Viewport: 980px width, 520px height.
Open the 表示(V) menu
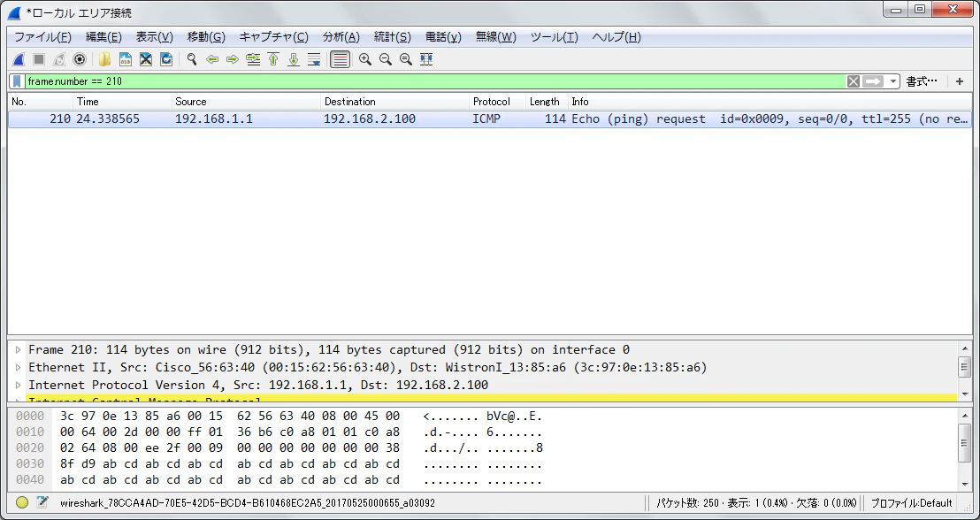[x=155, y=37]
